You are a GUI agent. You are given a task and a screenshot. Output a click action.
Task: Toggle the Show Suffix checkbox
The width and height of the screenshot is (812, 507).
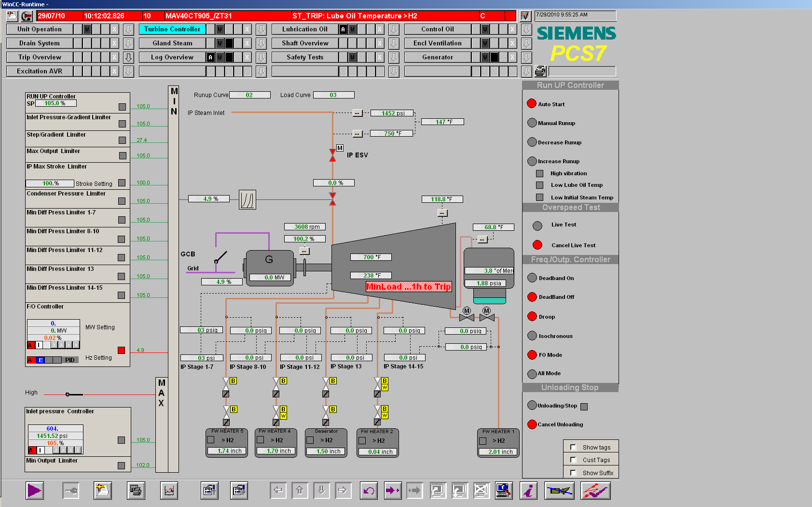click(573, 473)
